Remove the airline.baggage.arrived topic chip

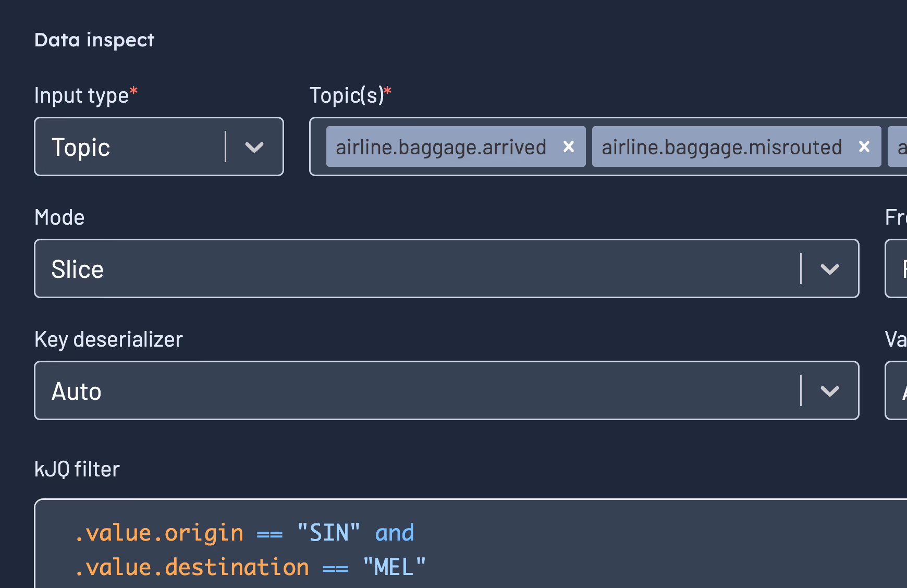[569, 147]
